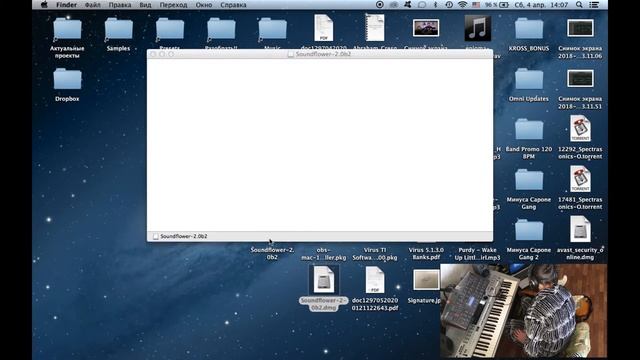This screenshot has height=360, width=640.
Task: Click the Virus TI Software pkg label
Action: coord(375,253)
